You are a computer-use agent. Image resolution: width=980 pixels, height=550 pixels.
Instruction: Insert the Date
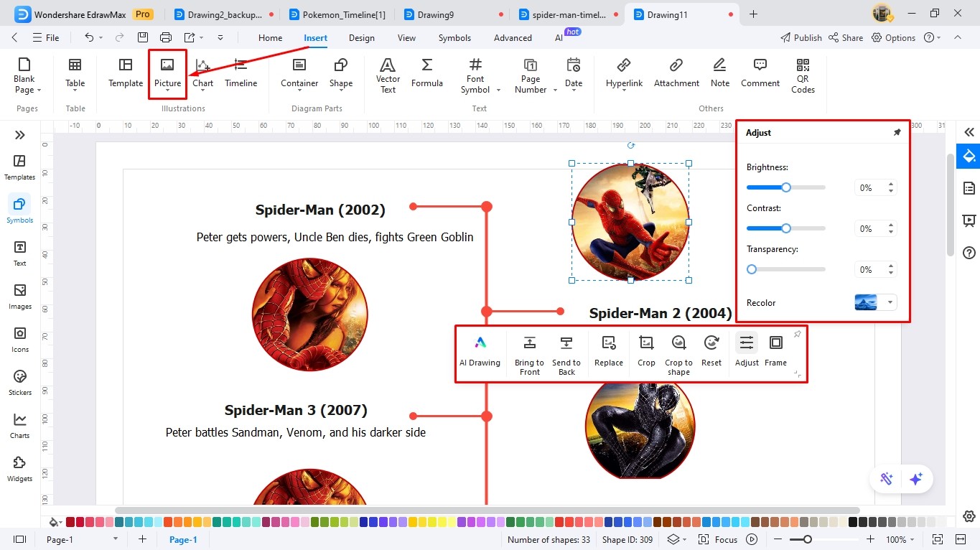click(574, 74)
